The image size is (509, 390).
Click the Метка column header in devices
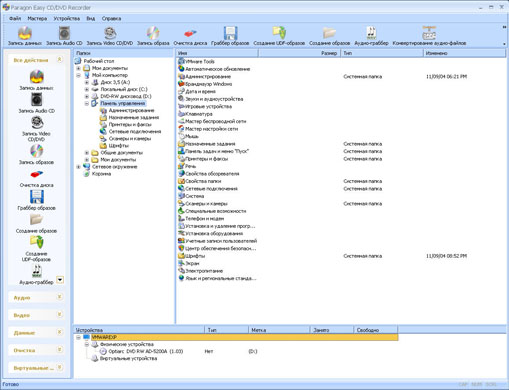[x=279, y=330]
